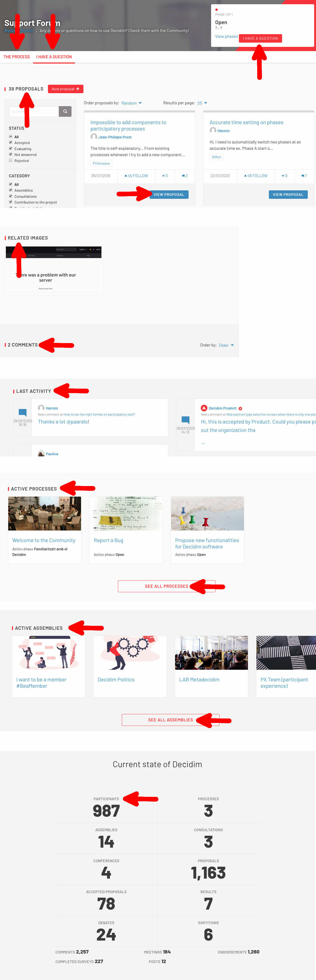The width and height of the screenshot is (316, 980).
Task: Click endorsements megaphone icon on "Accurate time setting" card
Action: click(x=283, y=176)
